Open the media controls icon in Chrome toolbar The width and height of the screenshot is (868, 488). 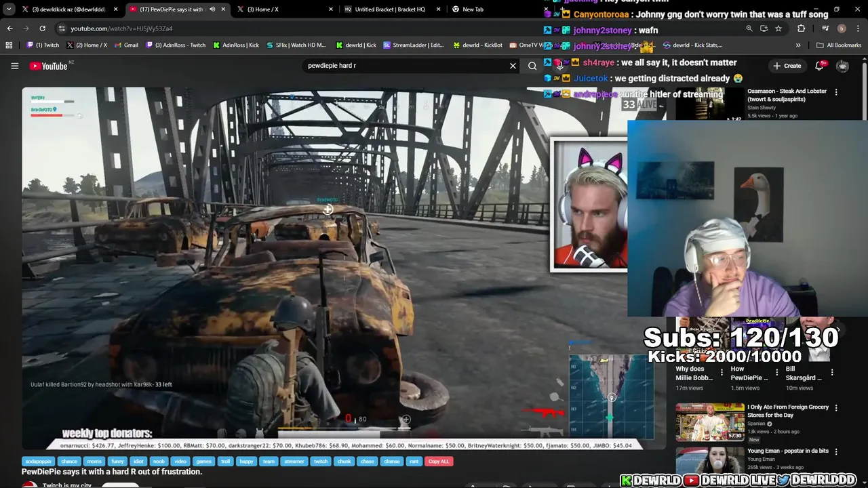(825, 28)
